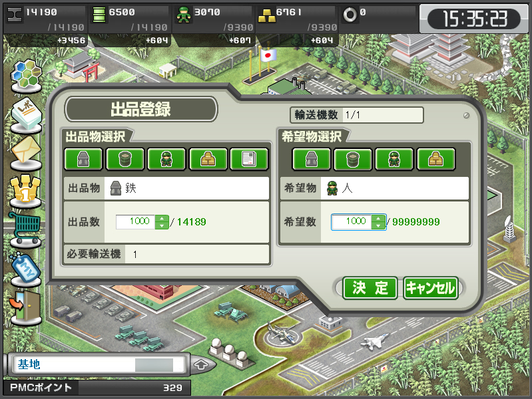
Task: Select fuel barrel as the item to list
Action: (125, 159)
